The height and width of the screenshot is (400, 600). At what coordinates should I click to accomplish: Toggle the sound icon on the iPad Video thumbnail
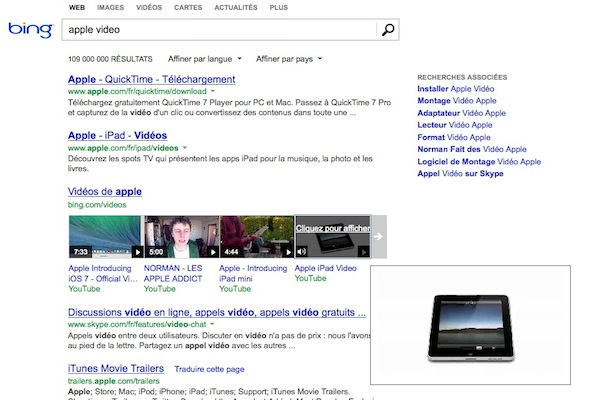302,251
